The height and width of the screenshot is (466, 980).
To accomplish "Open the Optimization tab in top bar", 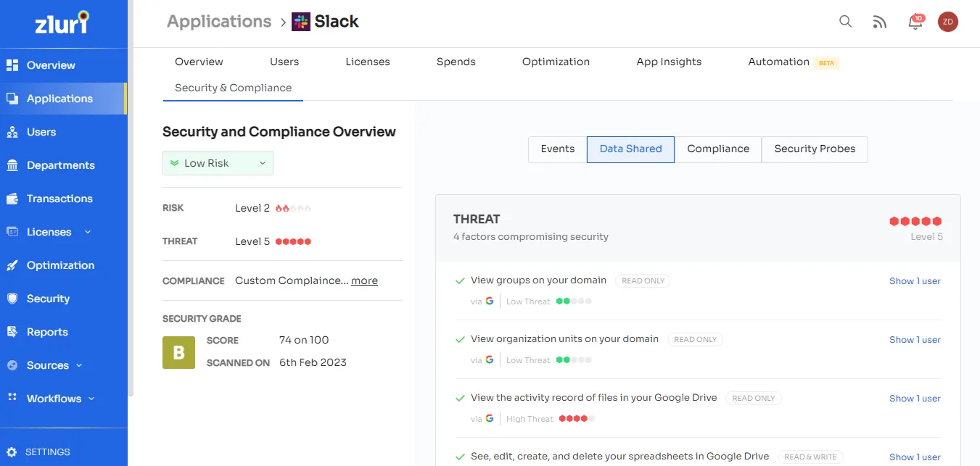I will (x=556, y=62).
